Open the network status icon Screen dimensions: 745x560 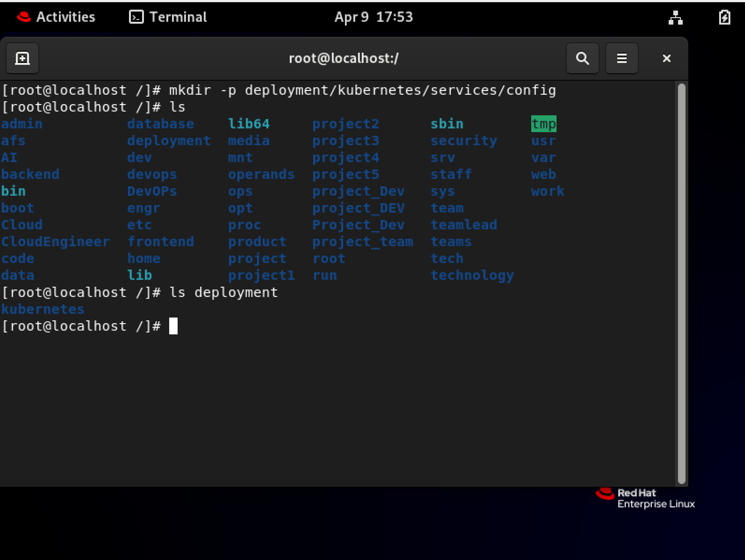click(675, 17)
